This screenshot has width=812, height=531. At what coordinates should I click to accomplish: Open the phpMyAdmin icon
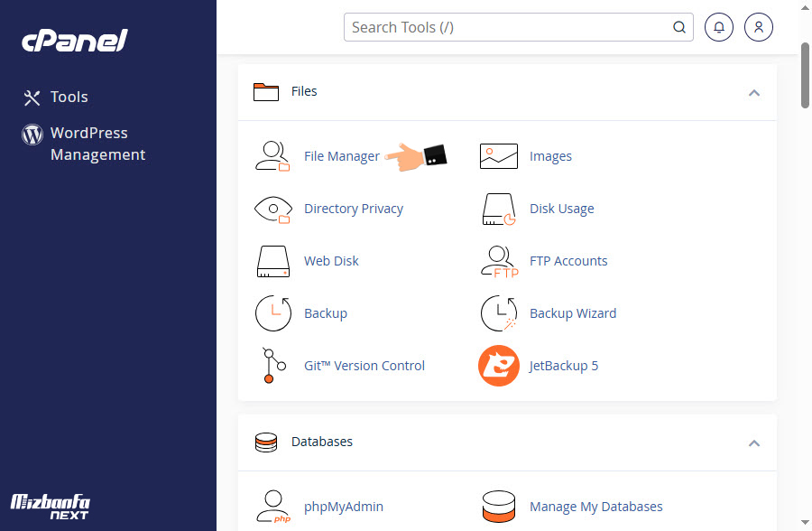click(272, 507)
